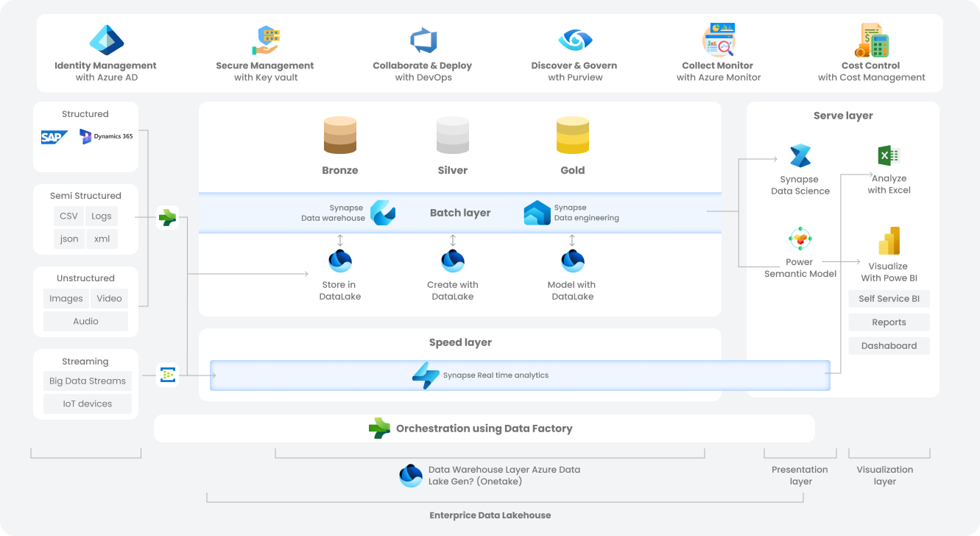Click the Event Hub streaming ingest icon
Viewport: 980px width, 536px height.
(168, 375)
